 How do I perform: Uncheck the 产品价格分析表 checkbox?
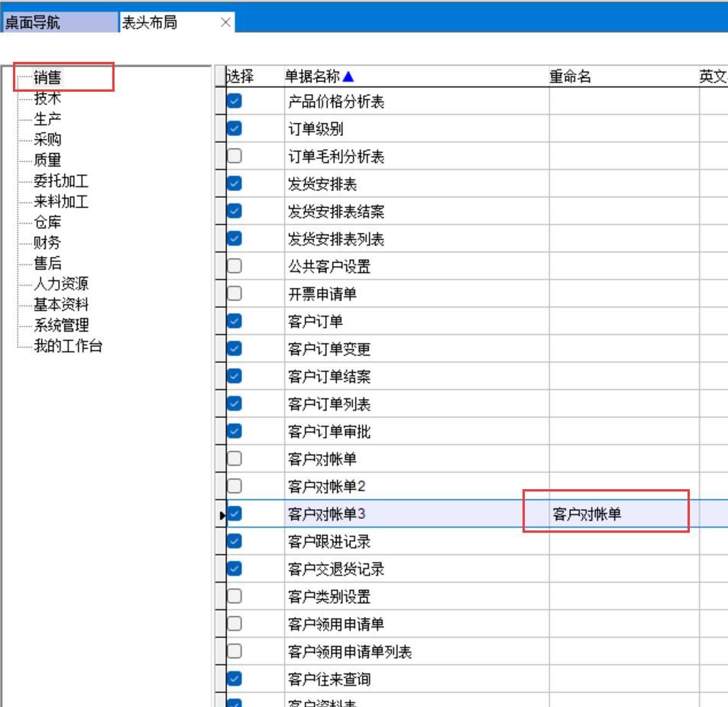[x=235, y=101]
